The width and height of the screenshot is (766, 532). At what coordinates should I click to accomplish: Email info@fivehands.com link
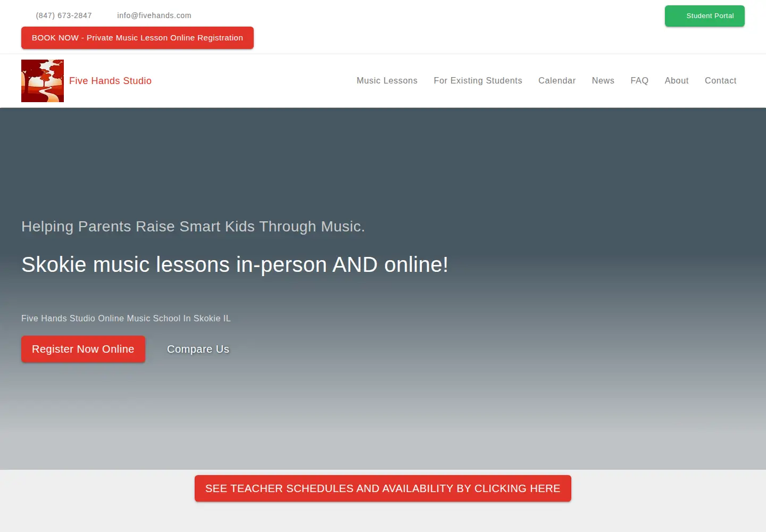point(154,15)
